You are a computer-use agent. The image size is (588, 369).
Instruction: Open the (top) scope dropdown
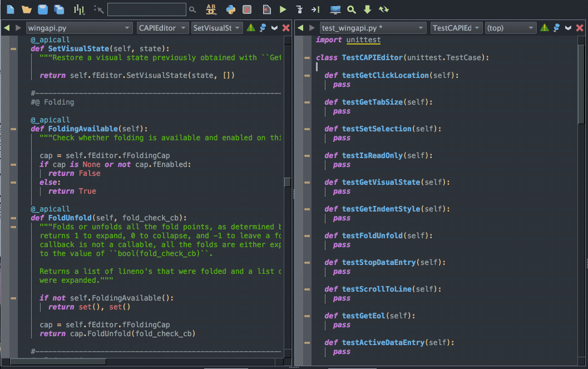pyautogui.click(x=510, y=28)
